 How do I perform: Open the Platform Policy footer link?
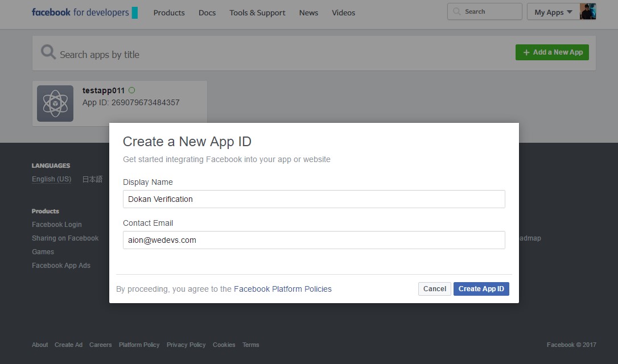pos(139,345)
